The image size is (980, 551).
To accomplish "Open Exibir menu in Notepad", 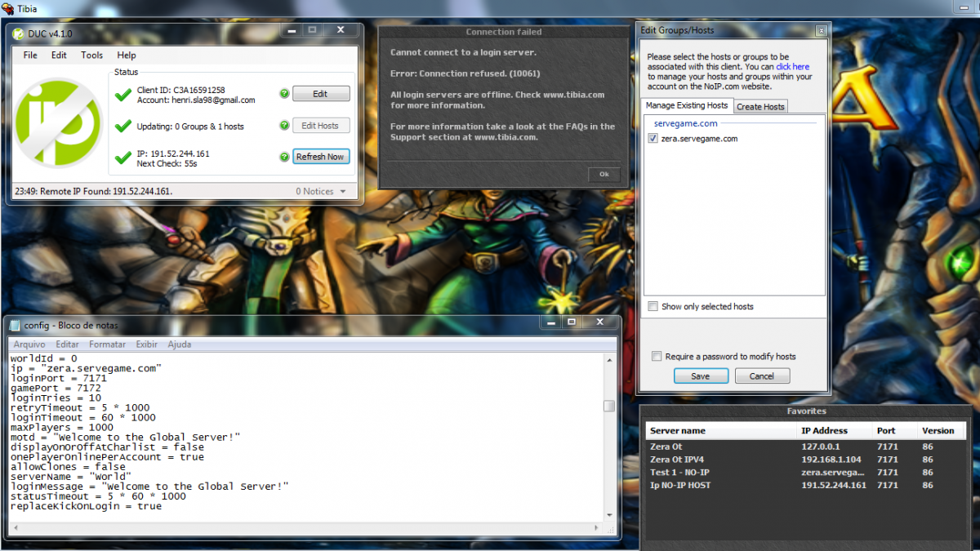I will (147, 344).
